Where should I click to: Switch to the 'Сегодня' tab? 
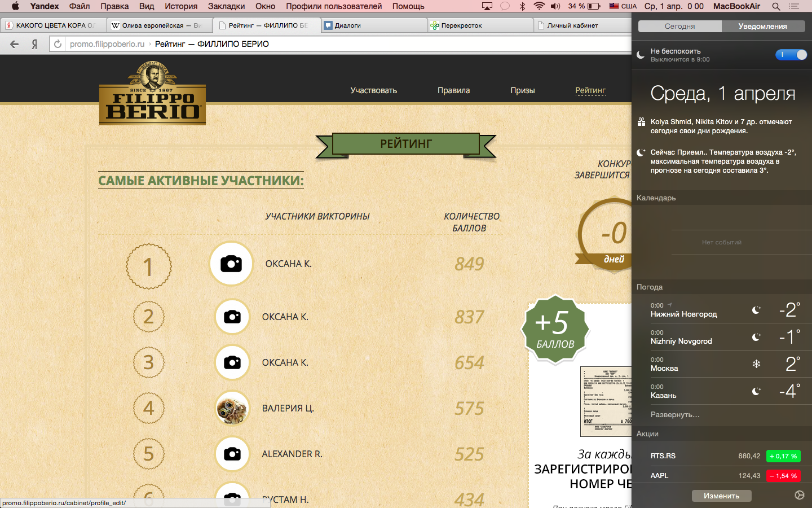tap(679, 26)
